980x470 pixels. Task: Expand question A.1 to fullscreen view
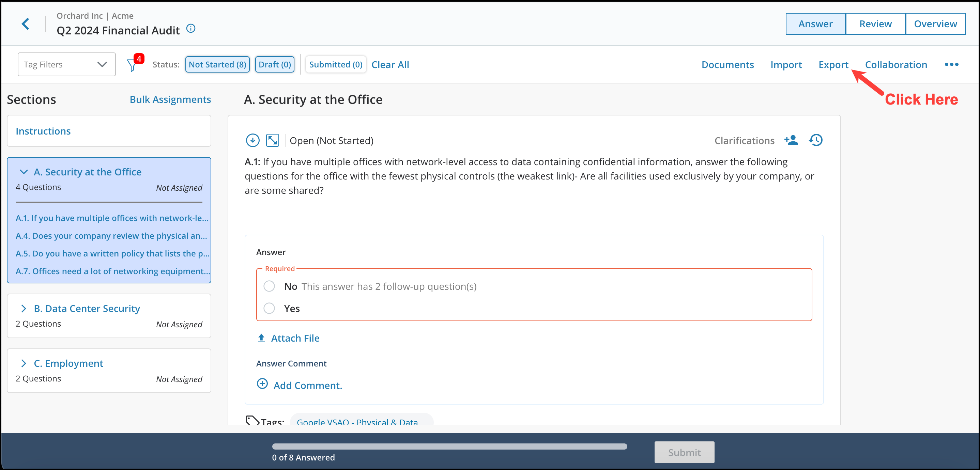272,140
